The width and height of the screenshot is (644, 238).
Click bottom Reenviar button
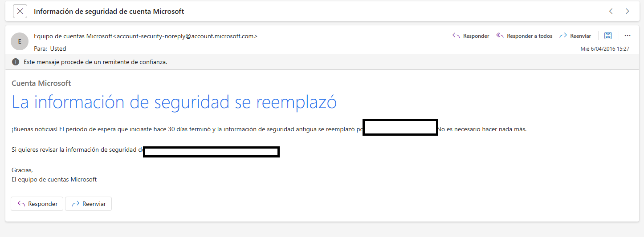click(x=88, y=204)
